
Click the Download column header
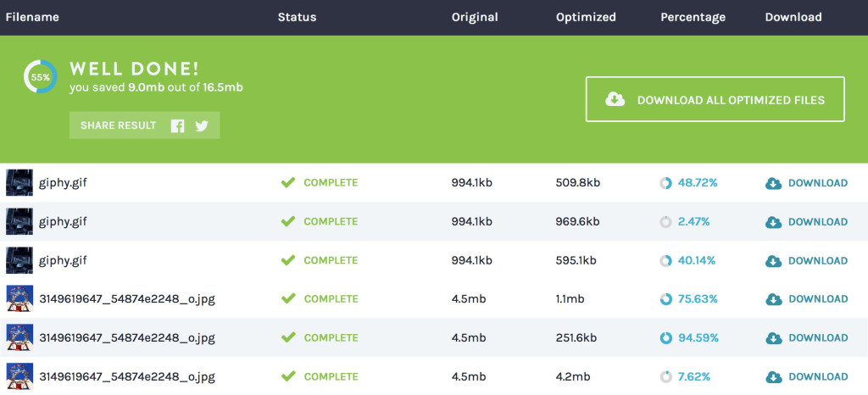(793, 17)
